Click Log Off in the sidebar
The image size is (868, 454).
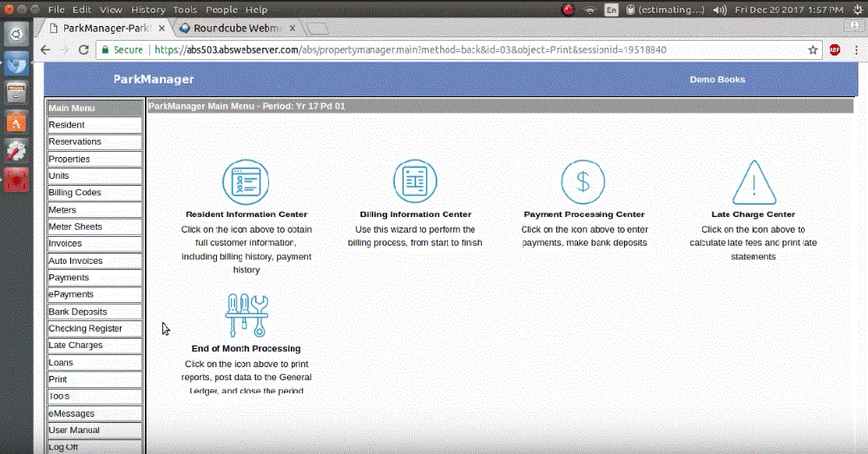(x=95, y=447)
